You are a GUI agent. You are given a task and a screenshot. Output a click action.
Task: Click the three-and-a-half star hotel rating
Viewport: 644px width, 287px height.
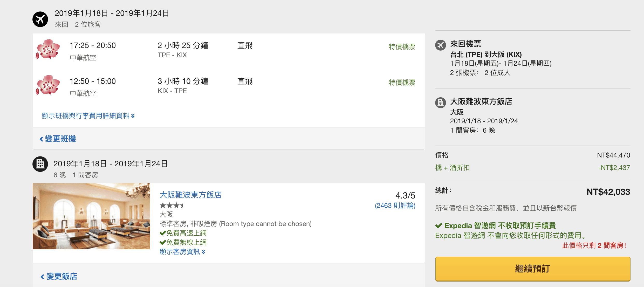pyautogui.click(x=172, y=206)
